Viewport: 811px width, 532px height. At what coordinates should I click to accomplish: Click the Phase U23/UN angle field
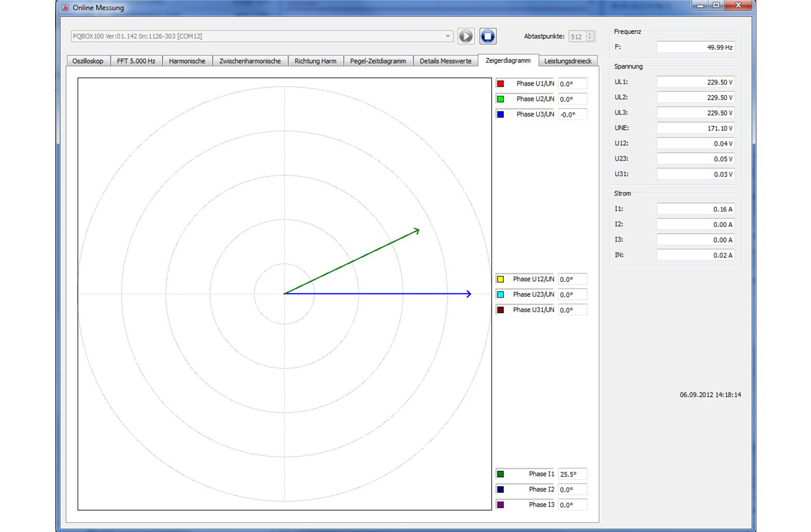click(572, 295)
